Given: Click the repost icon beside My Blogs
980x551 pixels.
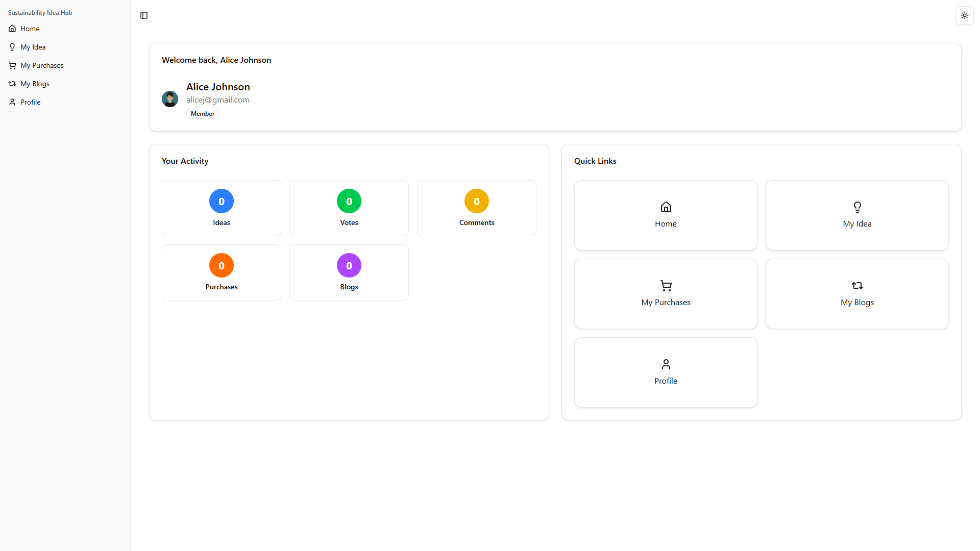Looking at the screenshot, I should click(x=12, y=84).
